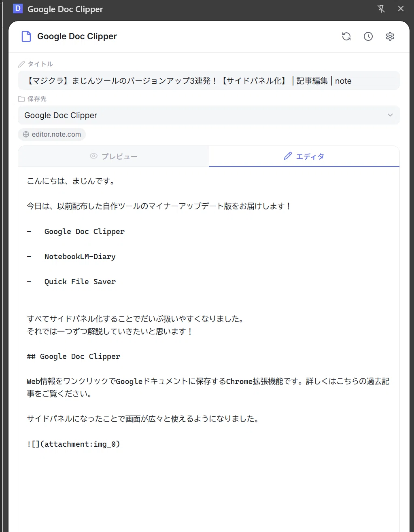Switch to the エディタ tab
The height and width of the screenshot is (532, 414).
tap(304, 156)
